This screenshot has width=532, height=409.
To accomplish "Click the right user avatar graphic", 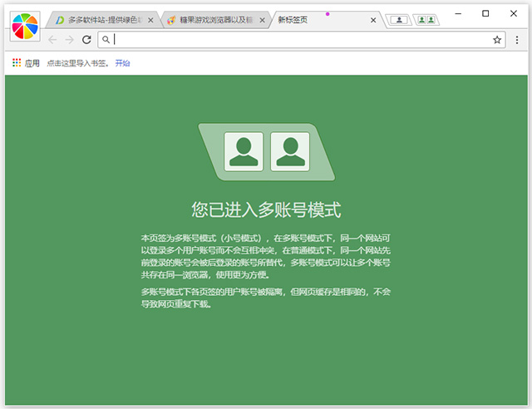I will click(290, 152).
